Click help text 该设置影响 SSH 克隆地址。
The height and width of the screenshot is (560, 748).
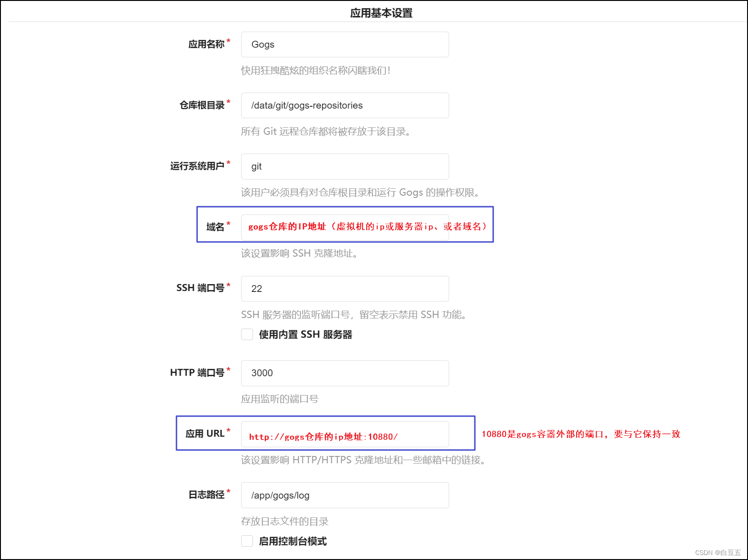[x=301, y=253]
